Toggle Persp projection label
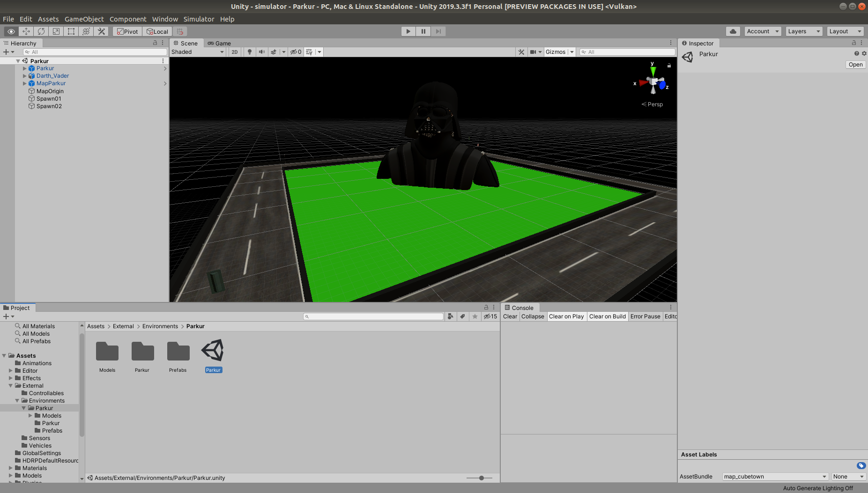 (x=652, y=104)
